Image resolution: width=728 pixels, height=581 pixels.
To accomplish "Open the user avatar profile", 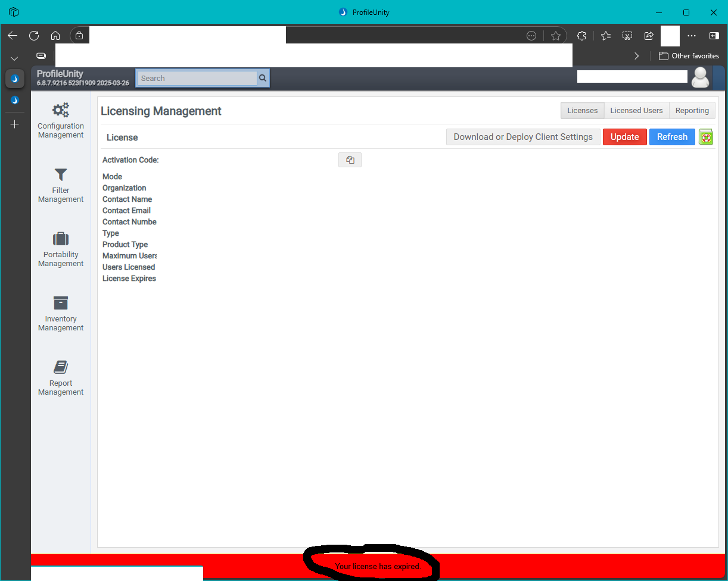I will pos(701,77).
